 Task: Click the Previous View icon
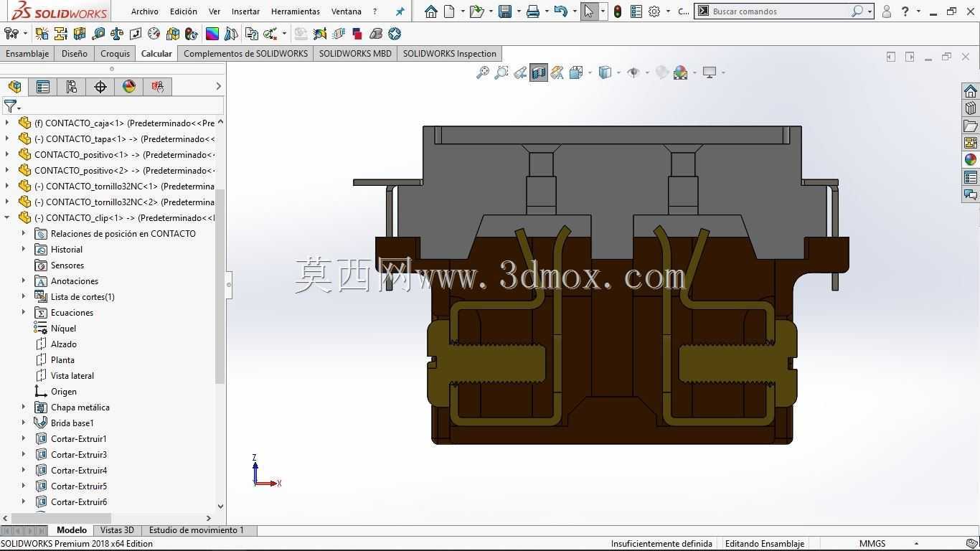coord(520,72)
